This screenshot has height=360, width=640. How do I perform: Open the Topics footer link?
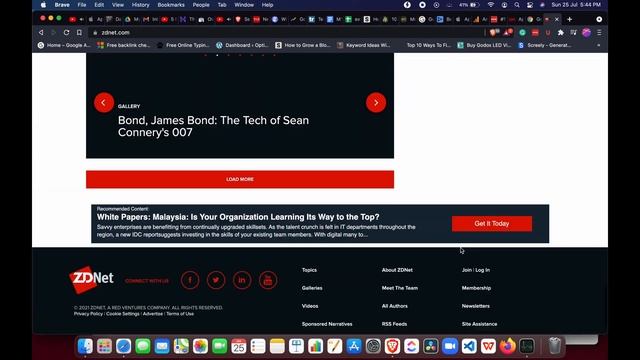click(x=309, y=270)
